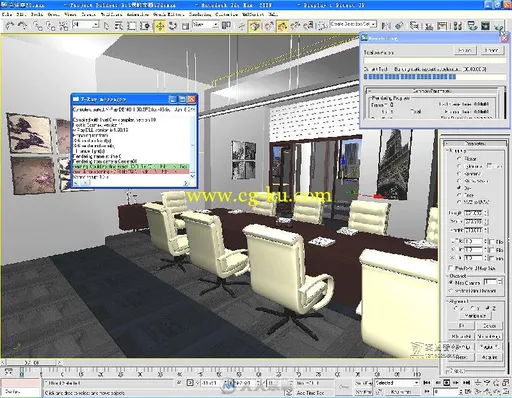Image resolution: width=512 pixels, height=398 pixels.
Task: Click the Arc Rotate viewport icon
Action: pos(496,391)
